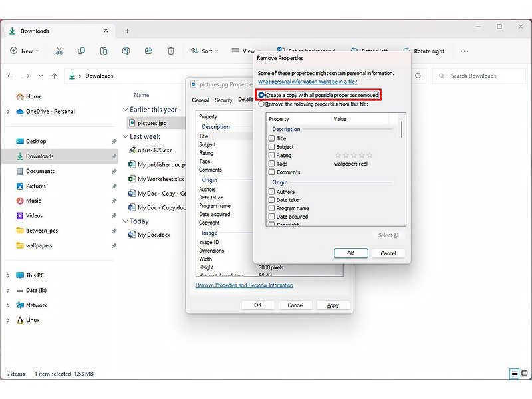Click the Downloads breadcrumb in address bar
This screenshot has height=399, width=532.
pos(99,76)
